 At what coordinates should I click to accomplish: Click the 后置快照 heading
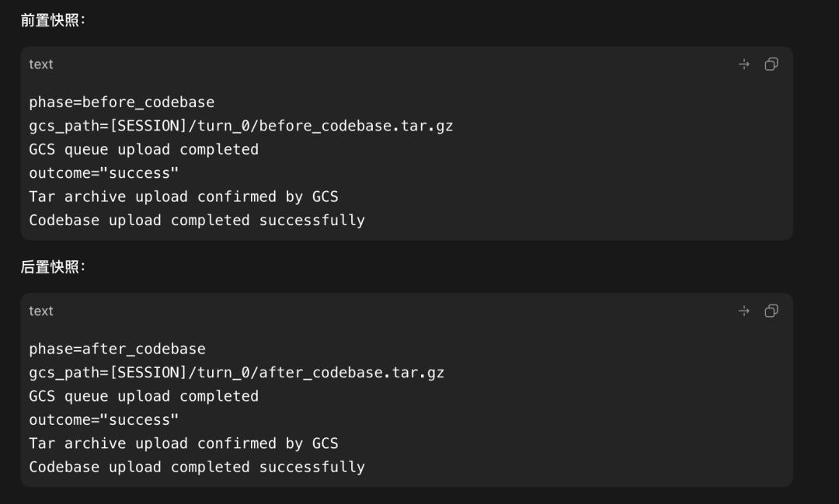coord(53,267)
